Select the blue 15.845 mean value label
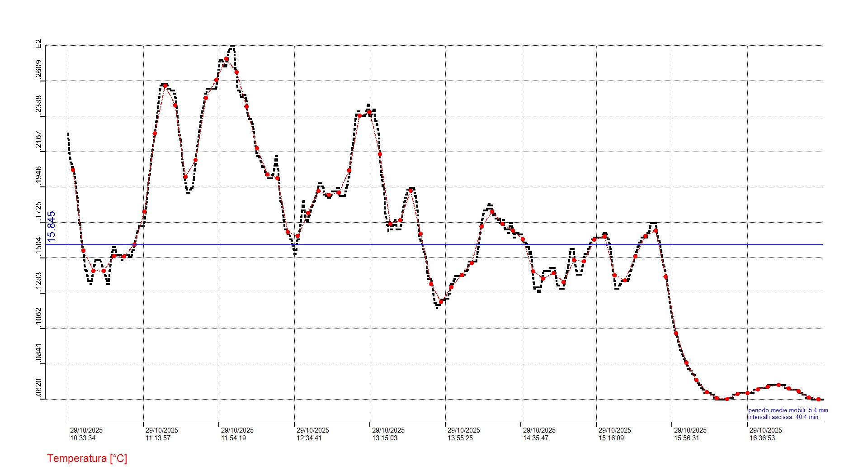This screenshot has width=868, height=467. [52, 227]
